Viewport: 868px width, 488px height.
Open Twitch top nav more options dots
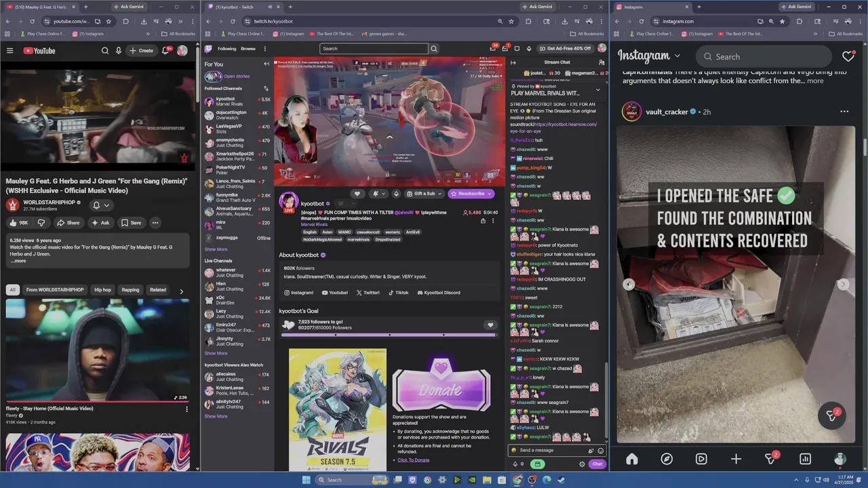point(265,49)
